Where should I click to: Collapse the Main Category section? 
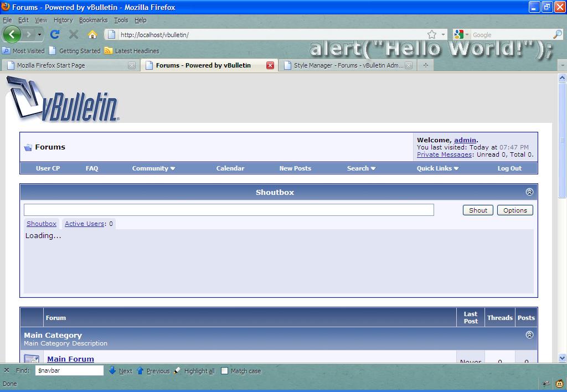coord(529,334)
